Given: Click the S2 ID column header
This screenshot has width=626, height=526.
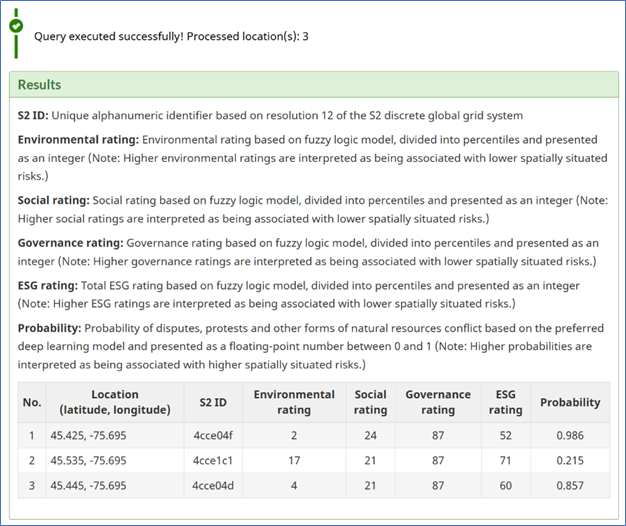Looking at the screenshot, I should click(x=211, y=402).
